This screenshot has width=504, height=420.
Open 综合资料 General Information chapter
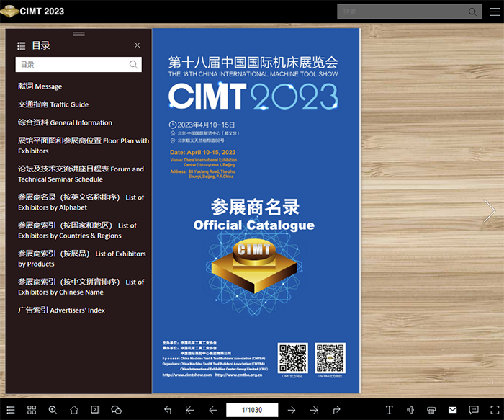pyautogui.click(x=65, y=122)
